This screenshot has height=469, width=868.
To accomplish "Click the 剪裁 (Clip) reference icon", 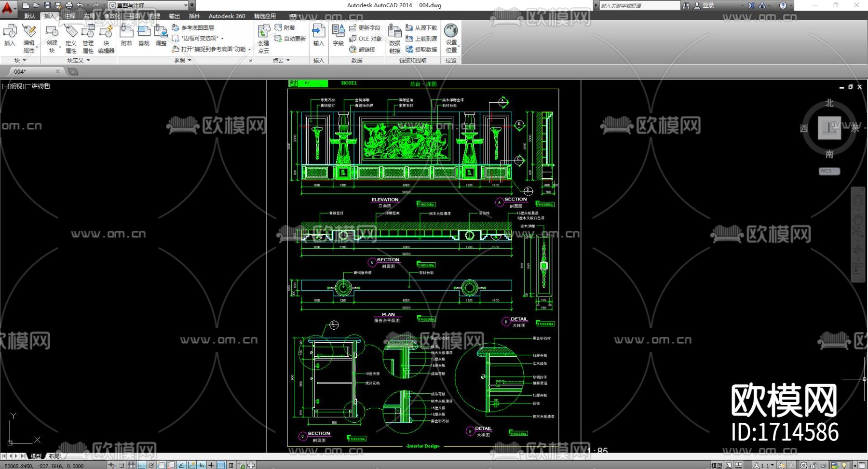I will tap(144, 35).
